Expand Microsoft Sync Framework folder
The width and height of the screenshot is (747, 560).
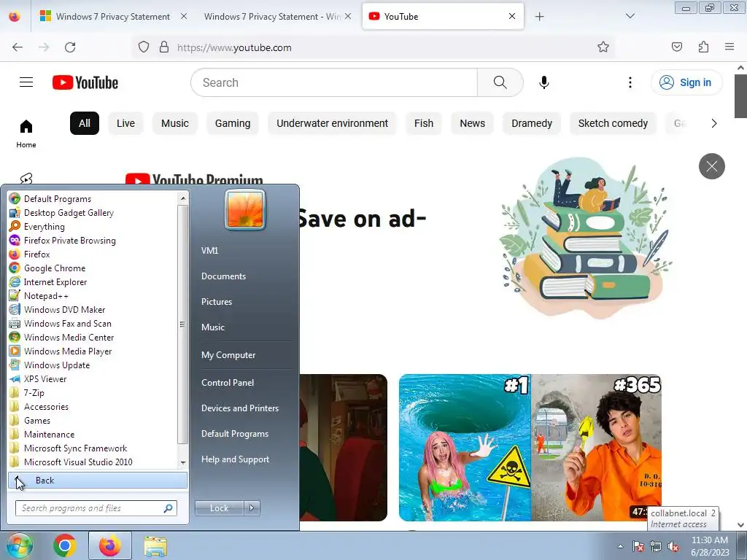pos(75,448)
